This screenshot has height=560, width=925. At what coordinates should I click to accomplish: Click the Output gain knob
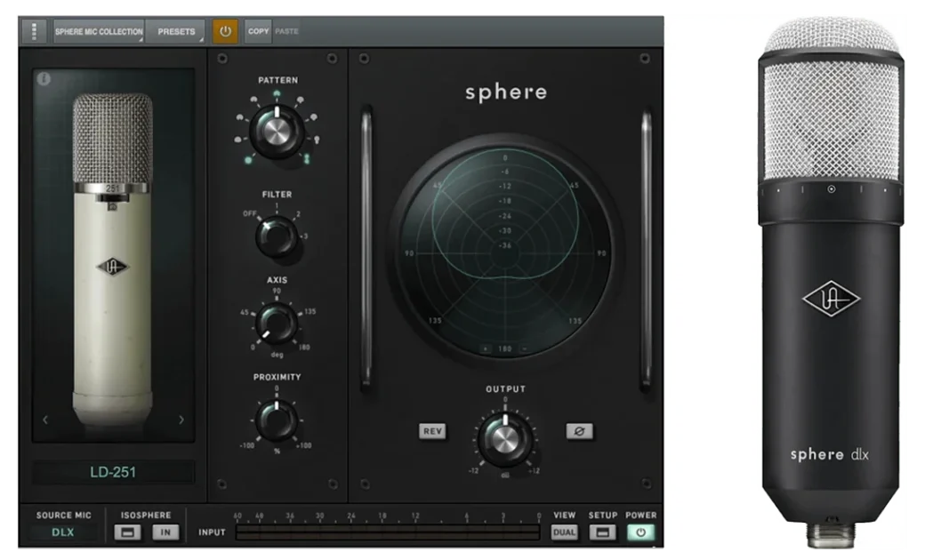click(x=506, y=438)
